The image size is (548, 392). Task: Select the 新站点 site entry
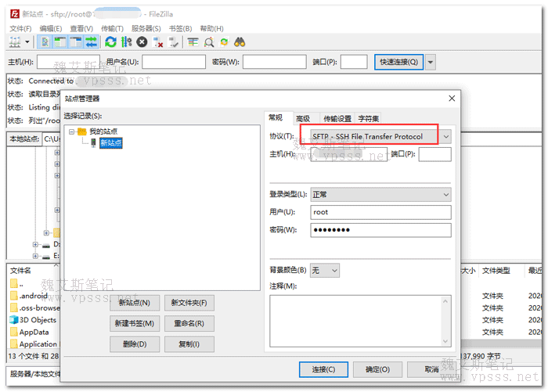click(111, 142)
